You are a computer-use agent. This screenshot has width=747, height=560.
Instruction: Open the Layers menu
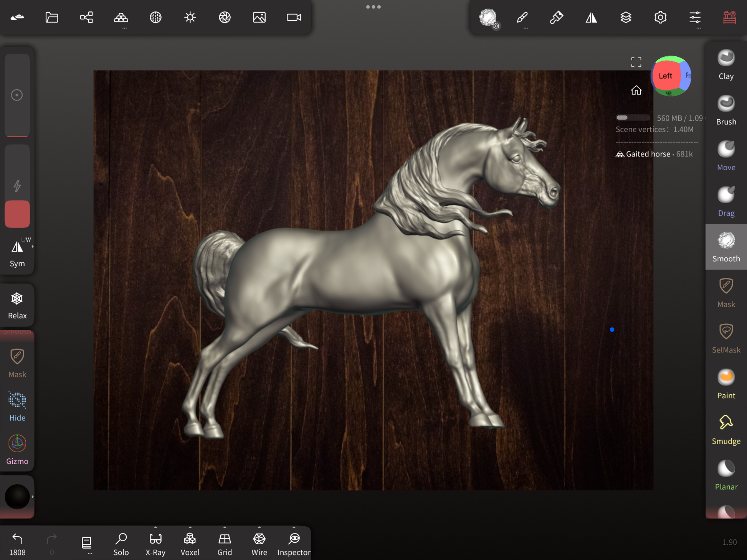(x=626, y=17)
